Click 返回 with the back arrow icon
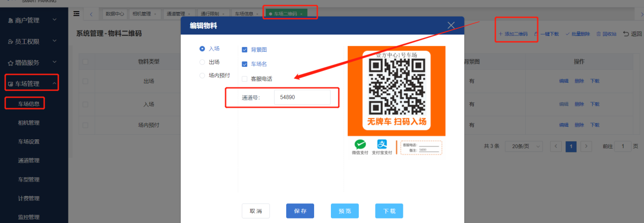 633,34
